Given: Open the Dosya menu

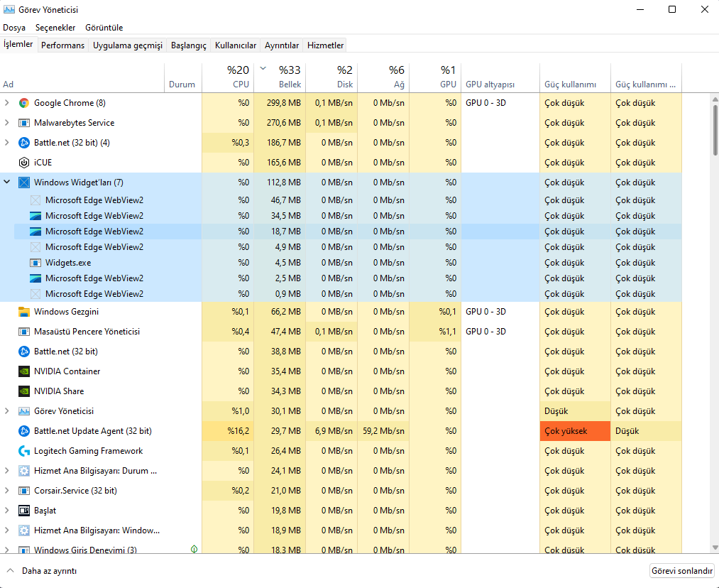Looking at the screenshot, I should (14, 28).
